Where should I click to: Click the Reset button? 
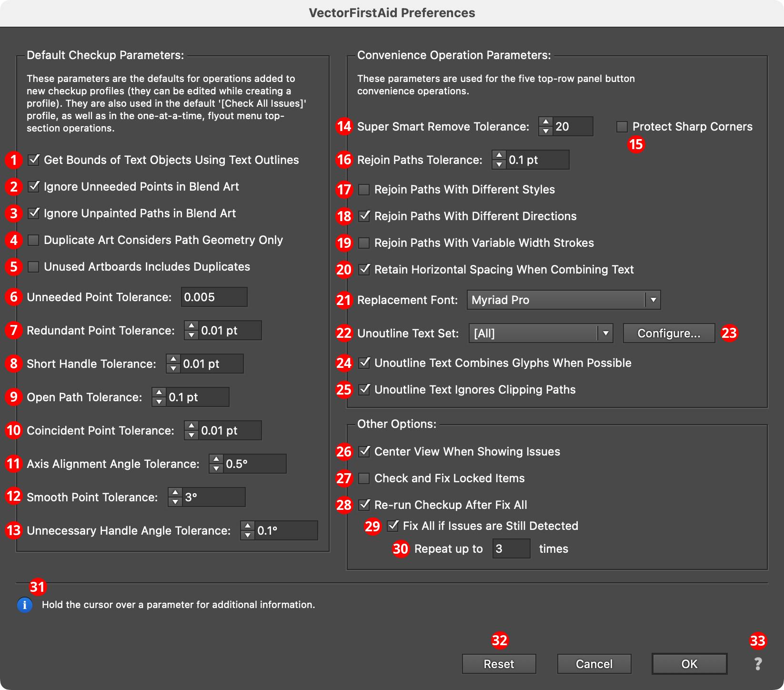(x=498, y=664)
